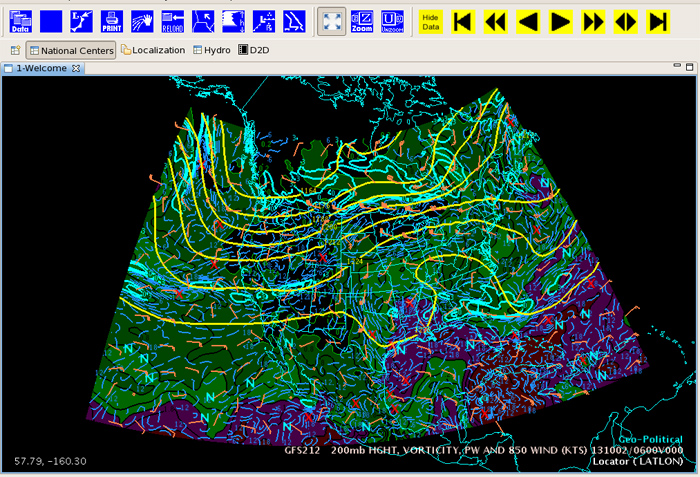Viewport: 700px width, 477px height.
Task: Jump to the last frame
Action: coord(657,21)
